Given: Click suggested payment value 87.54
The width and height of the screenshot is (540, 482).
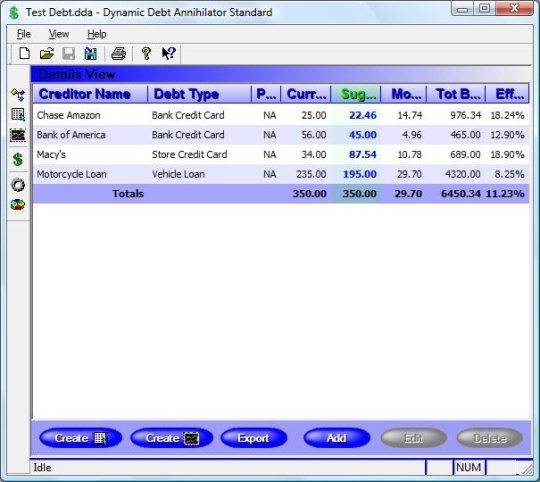Looking at the screenshot, I should [363, 155].
